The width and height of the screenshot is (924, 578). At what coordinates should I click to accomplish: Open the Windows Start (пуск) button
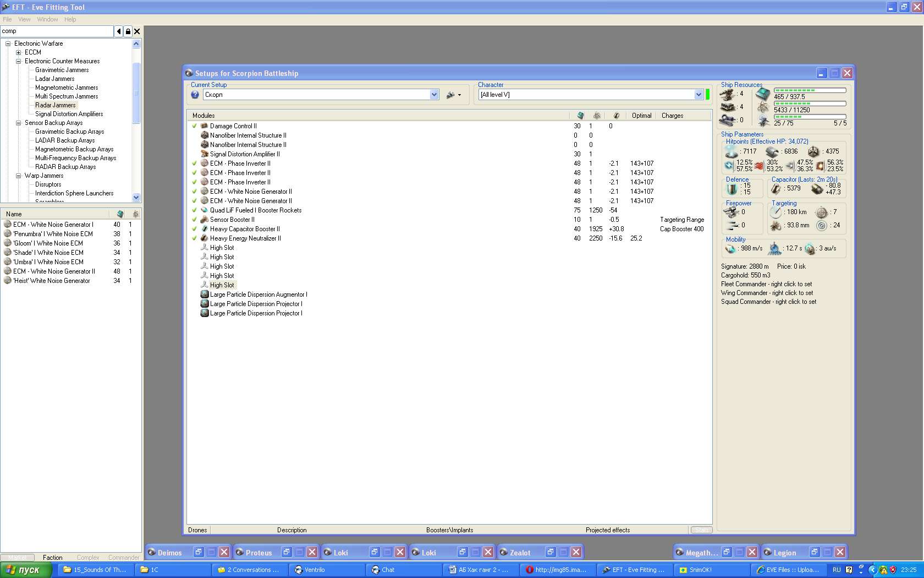(26, 570)
